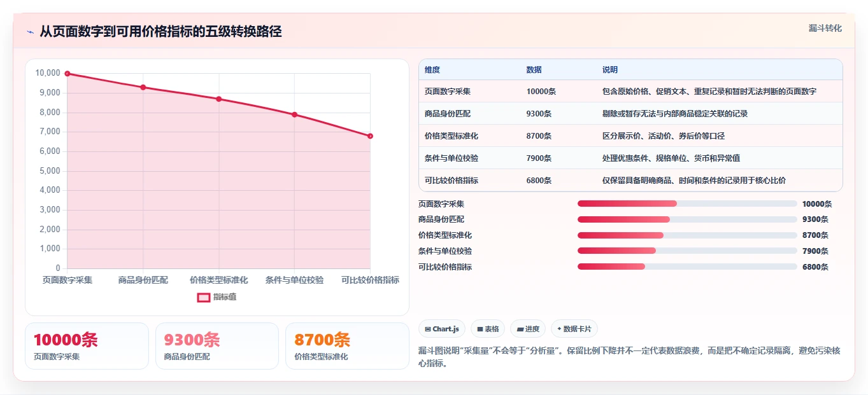
Task: Open the 9300条 商品身份匹配 stat card
Action: click(217, 346)
